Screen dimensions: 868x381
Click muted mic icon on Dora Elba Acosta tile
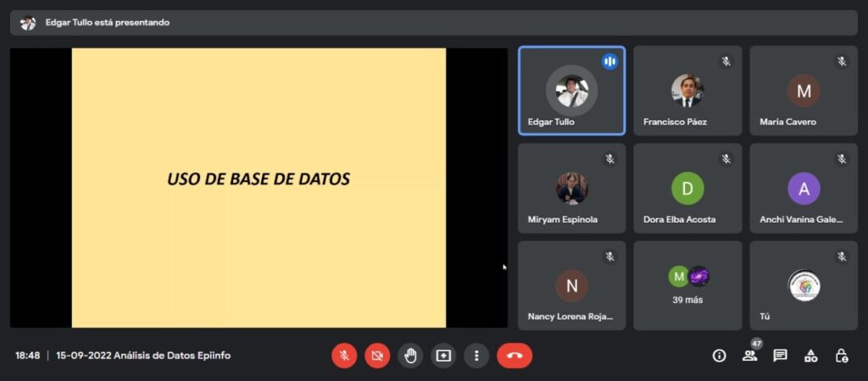tap(726, 159)
